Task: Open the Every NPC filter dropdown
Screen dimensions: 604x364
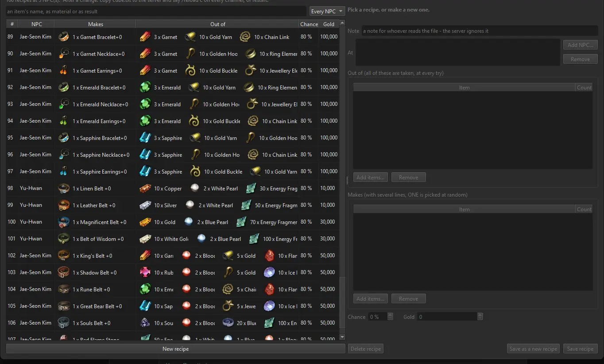Action: [327, 11]
